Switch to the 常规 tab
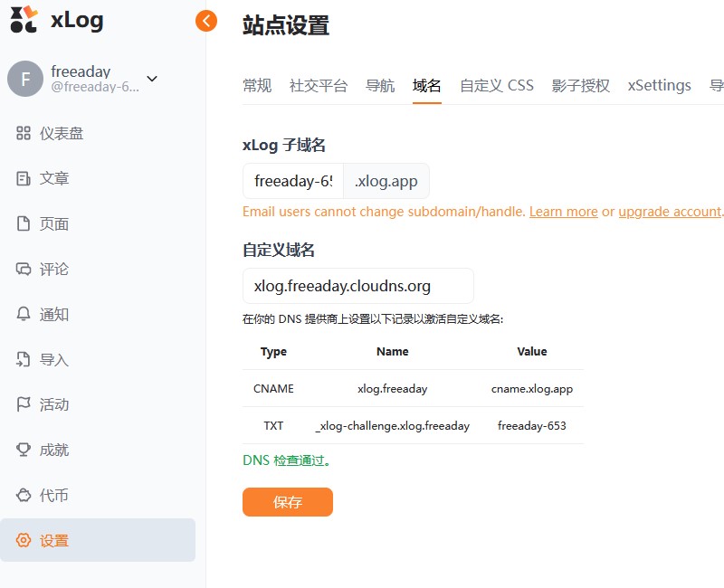This screenshot has width=724, height=588. pyautogui.click(x=257, y=86)
